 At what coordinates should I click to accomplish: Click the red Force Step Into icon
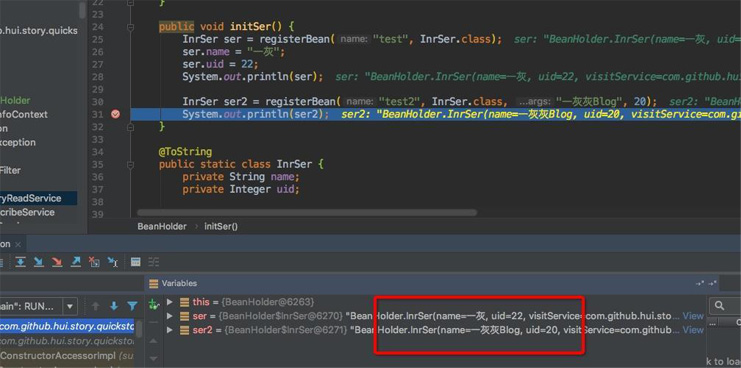tap(57, 262)
